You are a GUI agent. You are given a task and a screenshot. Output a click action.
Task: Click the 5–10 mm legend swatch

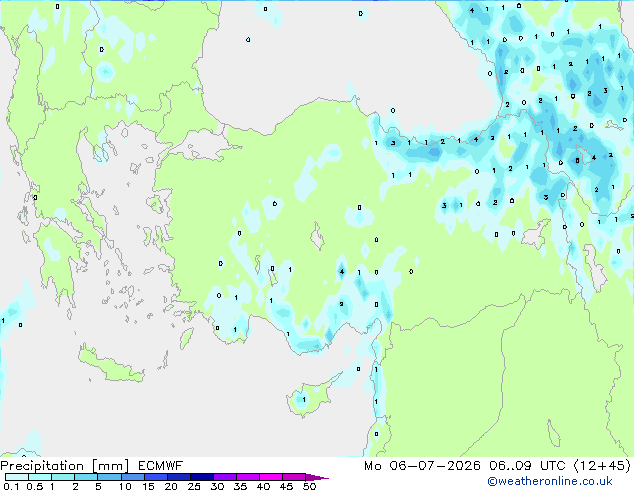pos(109,477)
